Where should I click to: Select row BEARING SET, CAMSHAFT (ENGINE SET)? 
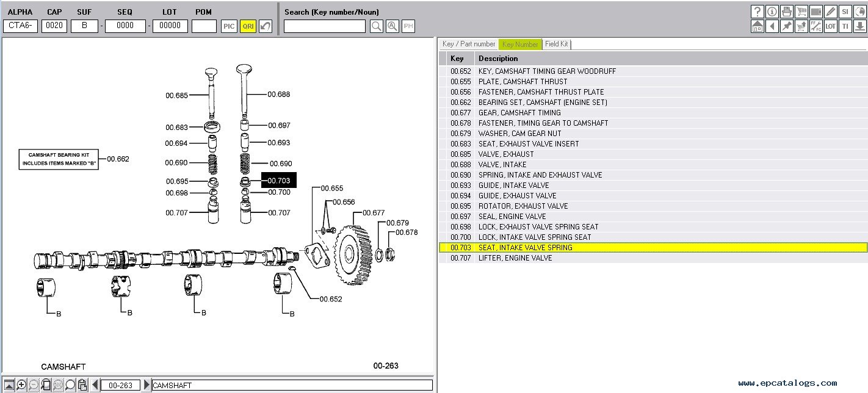(x=653, y=103)
